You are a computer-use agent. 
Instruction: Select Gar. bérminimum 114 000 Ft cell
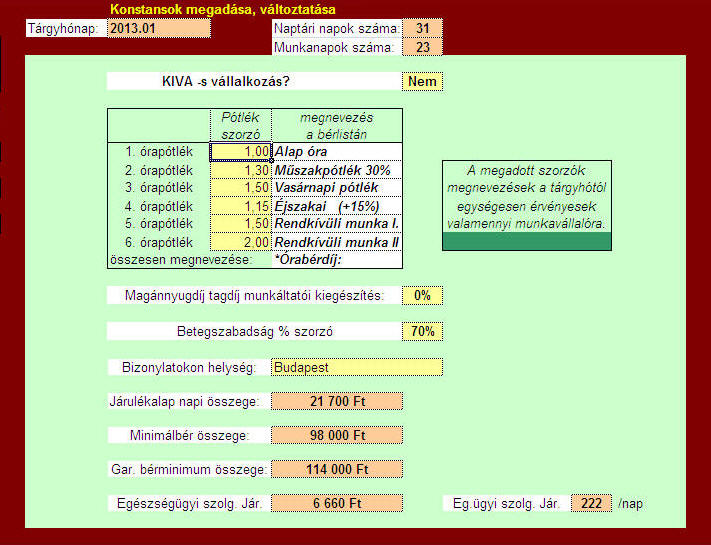tap(337, 469)
